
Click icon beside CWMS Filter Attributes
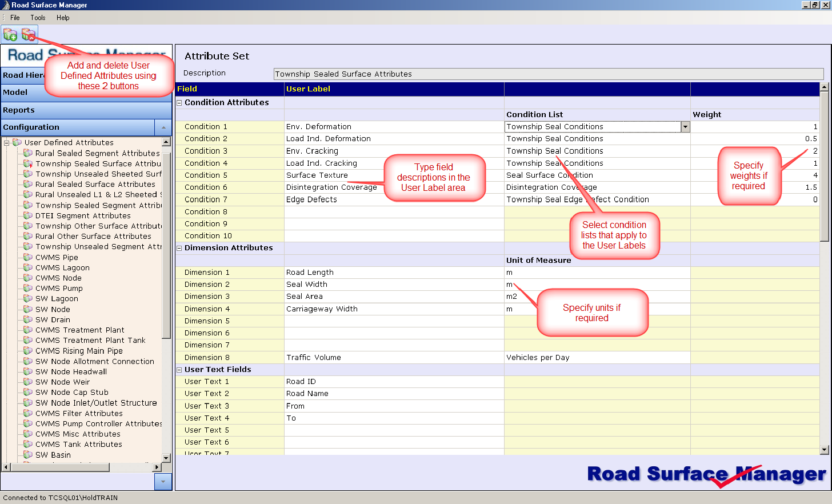[x=27, y=413]
